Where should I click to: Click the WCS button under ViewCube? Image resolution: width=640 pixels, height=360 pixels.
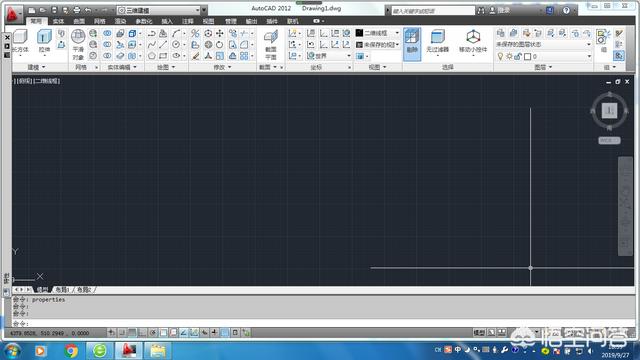click(609, 140)
